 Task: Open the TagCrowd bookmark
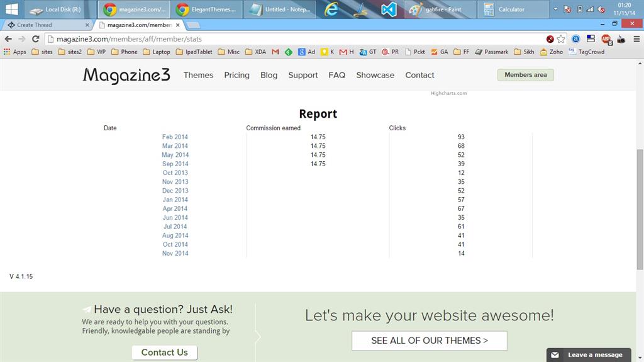click(587, 52)
